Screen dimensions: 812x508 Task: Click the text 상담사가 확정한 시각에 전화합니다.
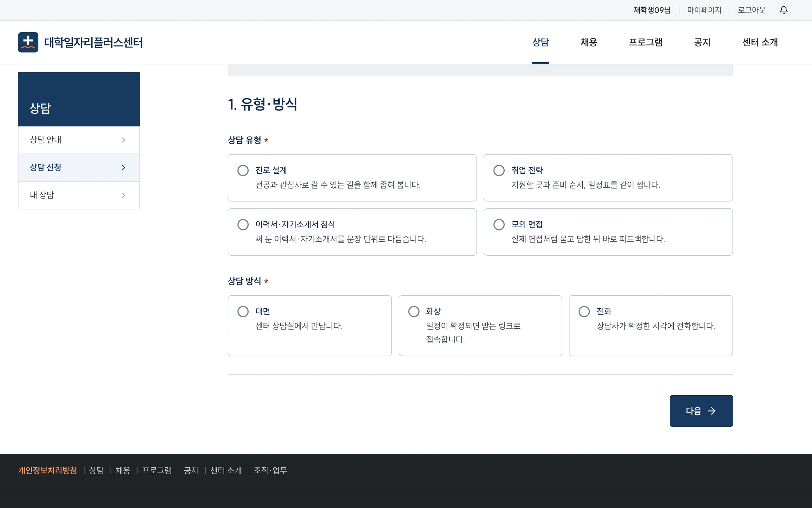pos(656,326)
